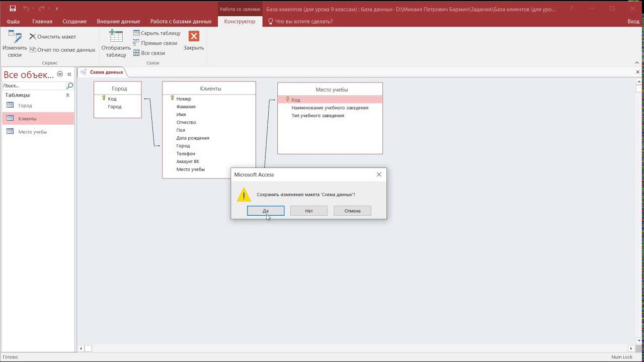Click Отмена in the Microsoft Access dialog
644x362 pixels.
[x=352, y=211]
